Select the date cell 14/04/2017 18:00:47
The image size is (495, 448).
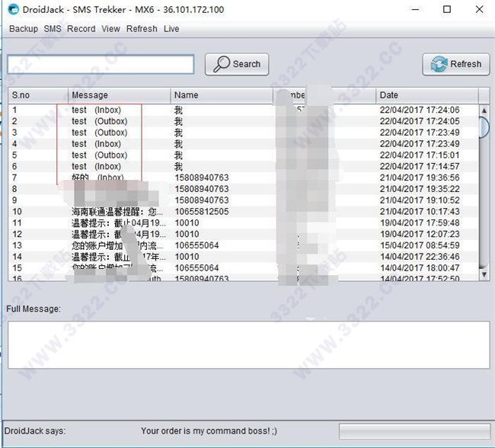tap(420, 268)
